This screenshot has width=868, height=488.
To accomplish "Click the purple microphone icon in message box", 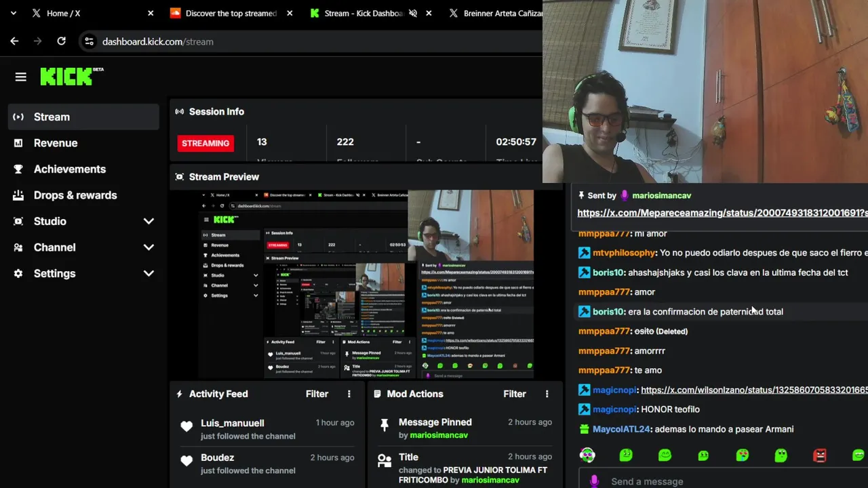I will [x=595, y=481].
